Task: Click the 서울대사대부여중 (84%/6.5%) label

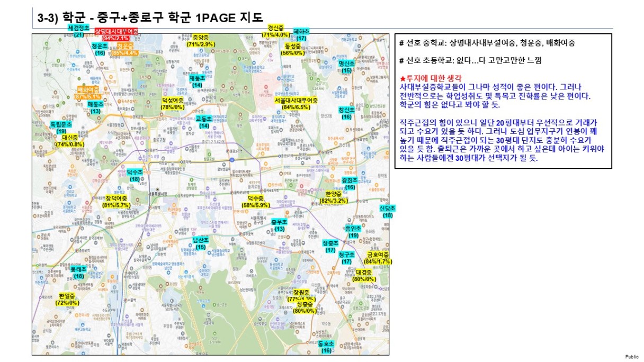Action: click(296, 103)
